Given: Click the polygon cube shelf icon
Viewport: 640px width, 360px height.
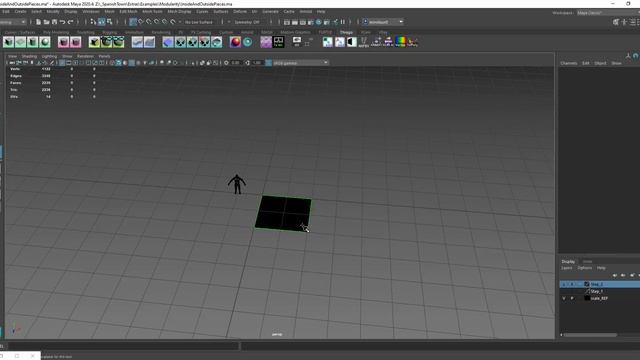Looking at the screenshot, I should [x=9, y=42].
